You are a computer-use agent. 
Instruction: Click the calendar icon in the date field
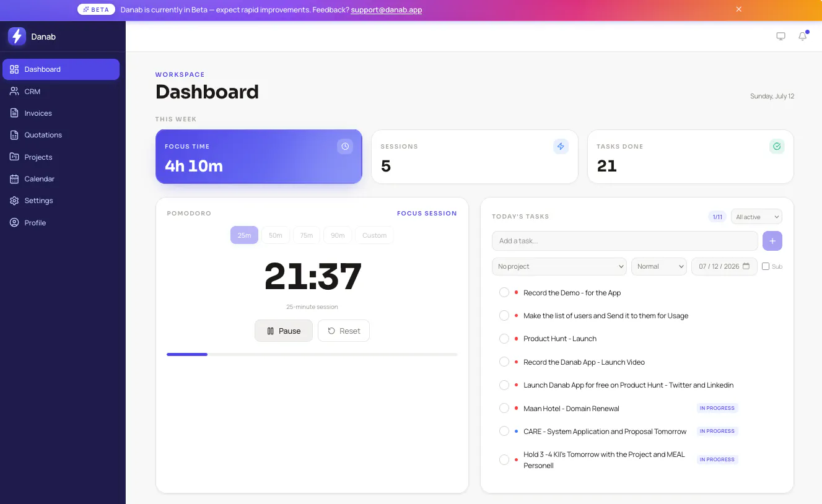pos(746,266)
